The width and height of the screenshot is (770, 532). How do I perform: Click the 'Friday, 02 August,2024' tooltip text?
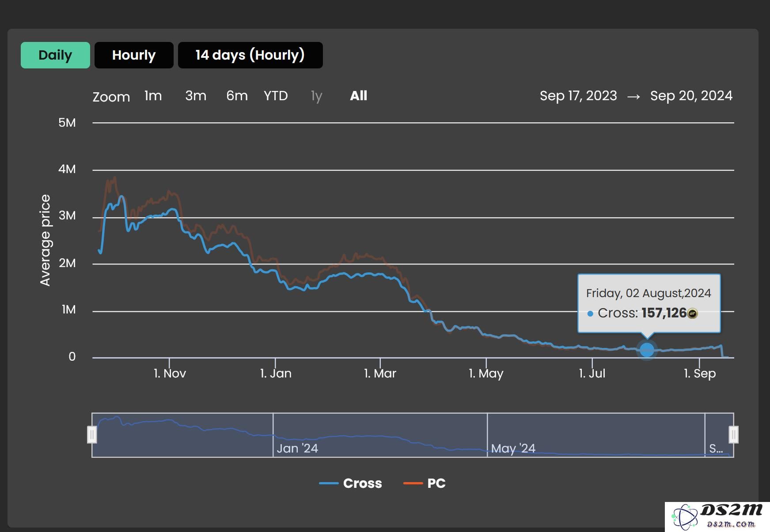point(649,293)
